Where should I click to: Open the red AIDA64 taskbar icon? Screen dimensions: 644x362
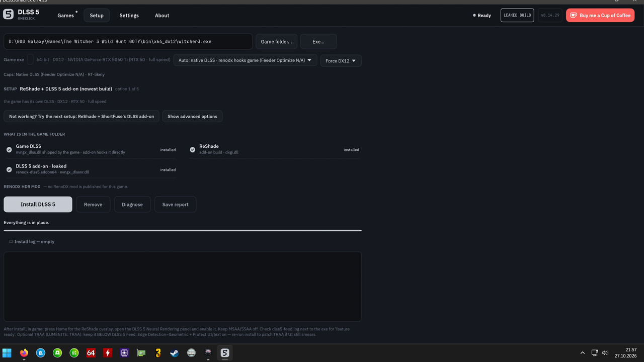(91, 353)
